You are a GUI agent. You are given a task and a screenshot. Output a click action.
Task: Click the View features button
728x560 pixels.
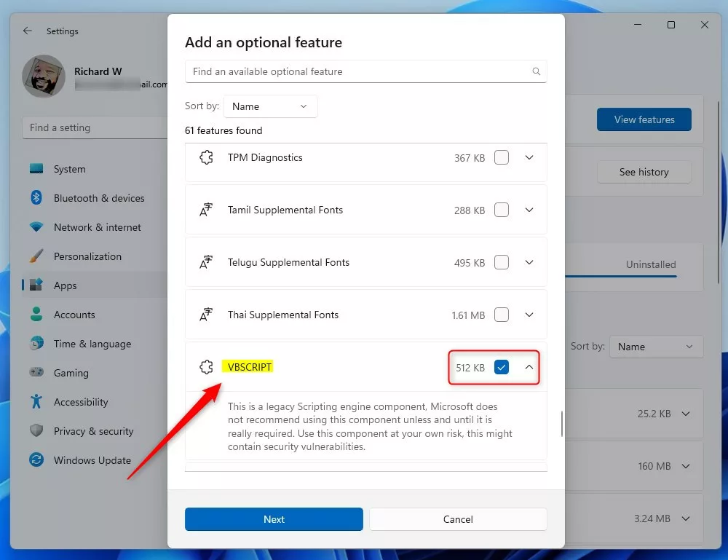click(x=644, y=119)
